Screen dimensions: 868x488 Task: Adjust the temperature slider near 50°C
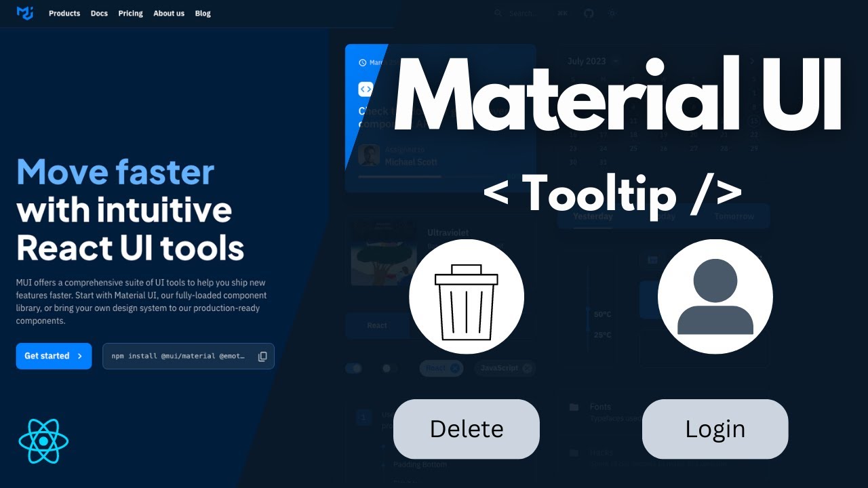(588, 310)
